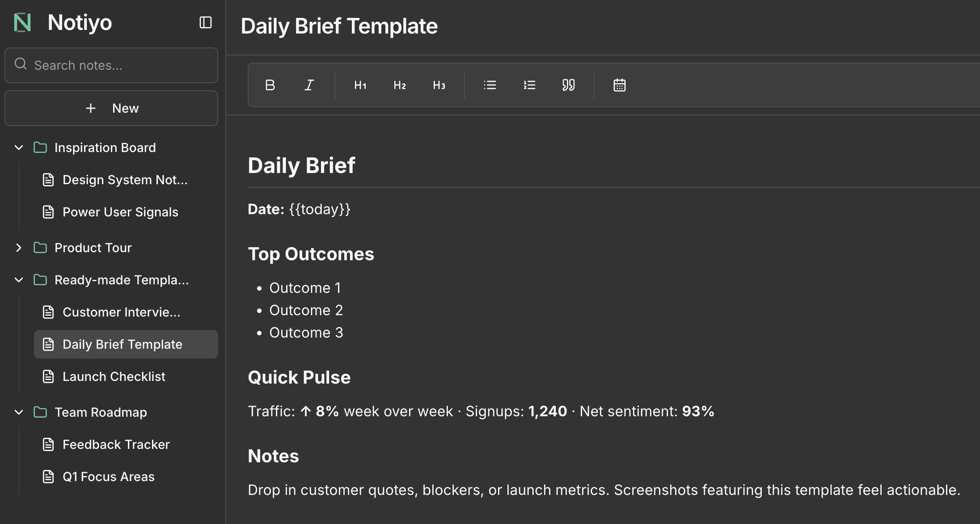The height and width of the screenshot is (524, 980).
Task: Select the Power User Signals note
Action: (120, 212)
